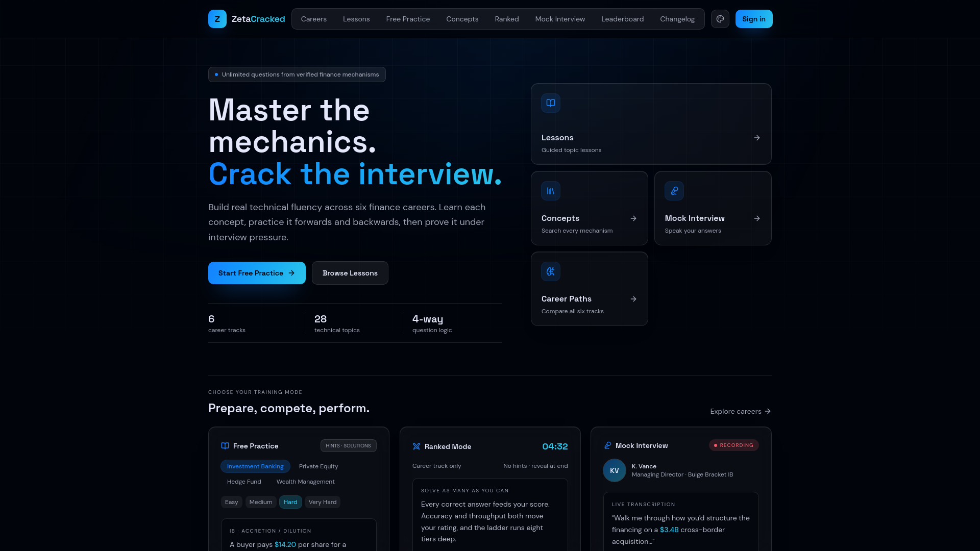The image size is (980, 551).
Task: Click the Browse Lessons button
Action: click(350, 273)
